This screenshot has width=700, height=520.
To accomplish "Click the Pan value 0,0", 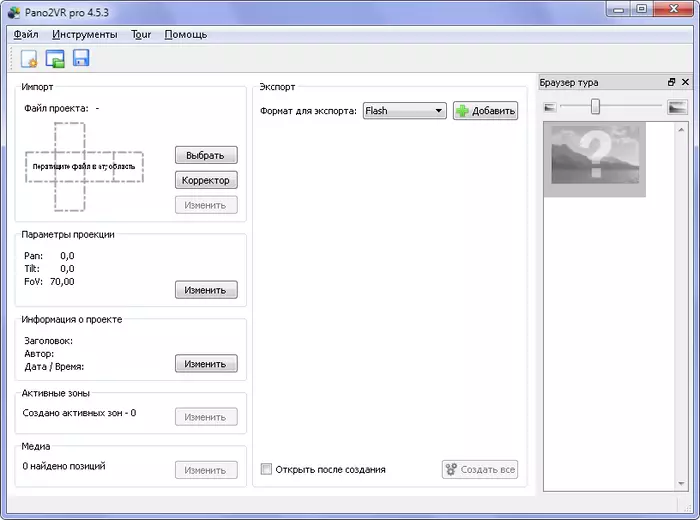I will pyautogui.click(x=67, y=256).
